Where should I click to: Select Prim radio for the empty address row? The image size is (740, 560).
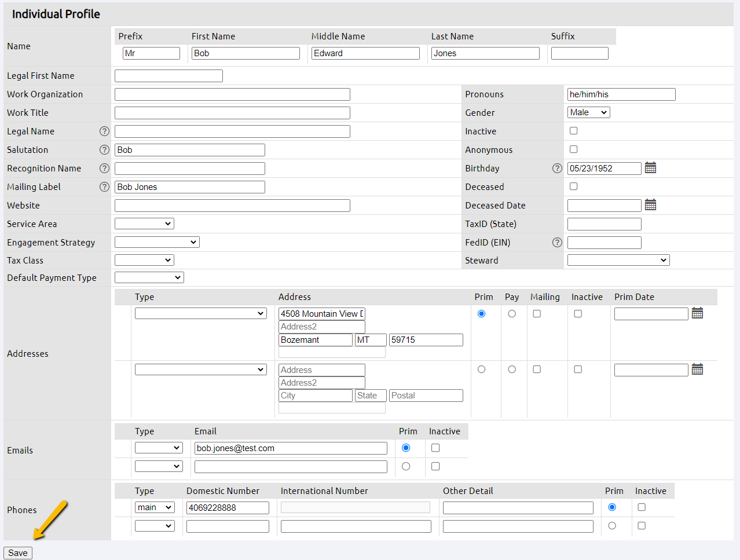click(x=482, y=369)
